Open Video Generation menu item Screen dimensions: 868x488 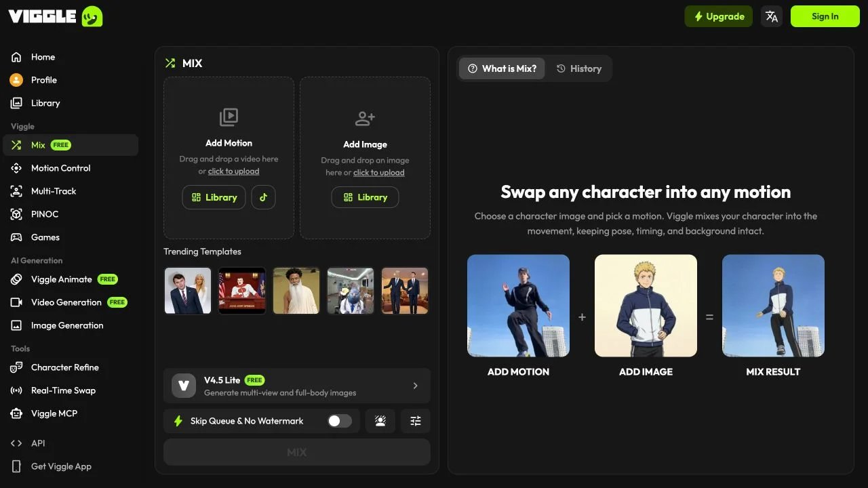71,302
